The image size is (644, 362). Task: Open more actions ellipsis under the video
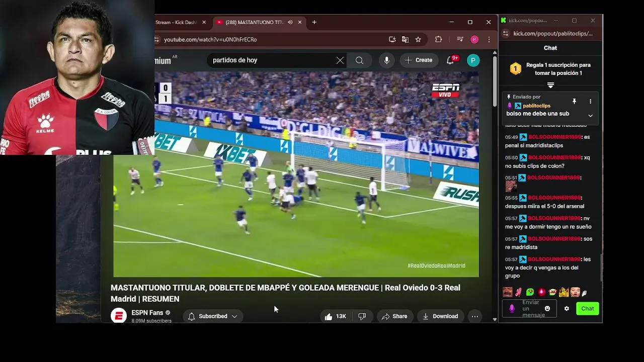point(475,316)
